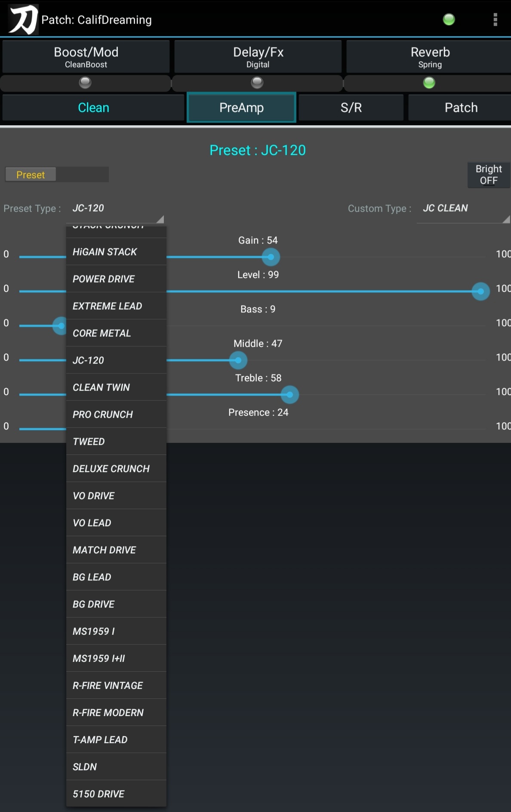Choose MS1959 I+II preset type

[x=116, y=658]
